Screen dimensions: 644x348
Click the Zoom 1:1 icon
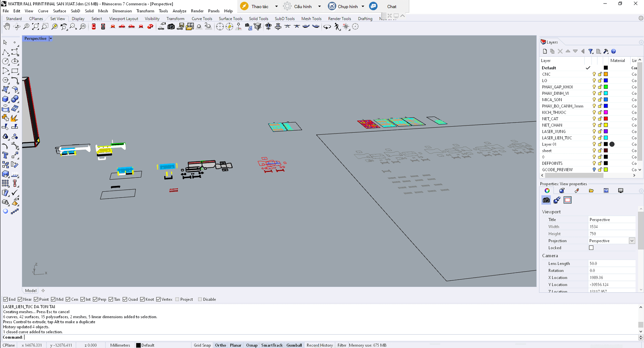click(x=83, y=27)
